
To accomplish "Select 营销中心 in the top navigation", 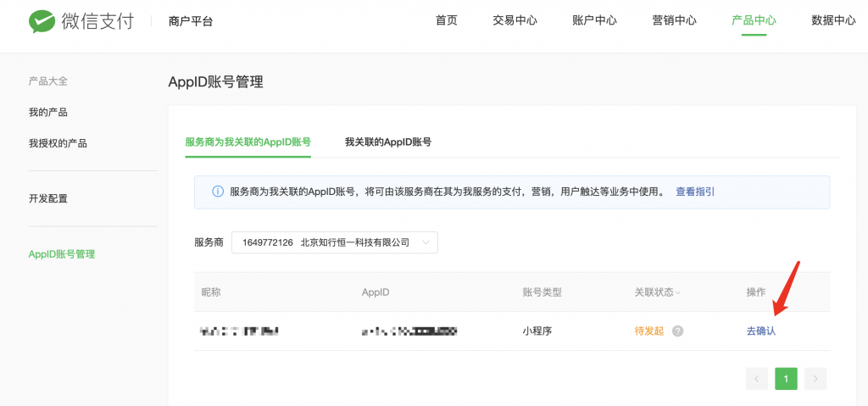I will [674, 21].
